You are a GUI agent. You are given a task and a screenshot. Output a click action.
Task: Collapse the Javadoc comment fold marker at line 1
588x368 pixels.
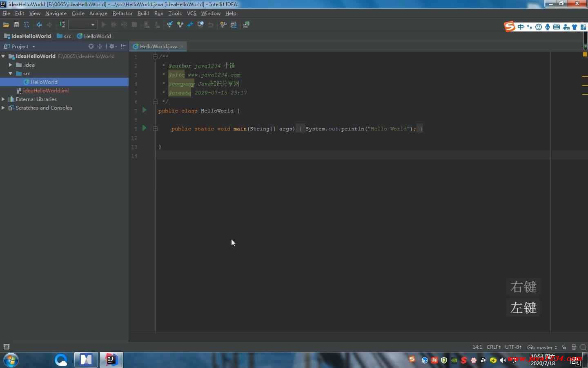[x=155, y=56]
